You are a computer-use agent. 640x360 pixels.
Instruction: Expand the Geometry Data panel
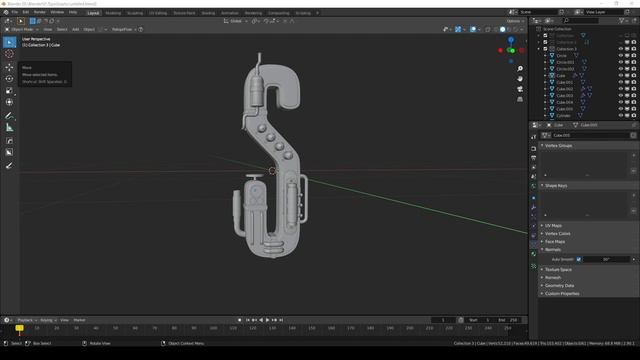coord(559,286)
